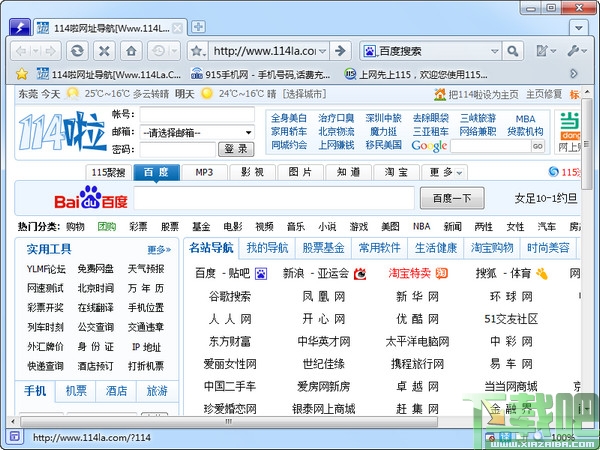The width and height of the screenshot is (600, 450).
Task: Open the 携程旅行网 link
Action: 417,364
